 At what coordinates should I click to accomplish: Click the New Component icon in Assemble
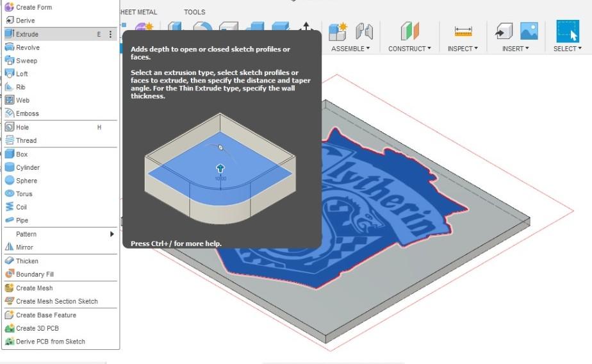(338, 31)
